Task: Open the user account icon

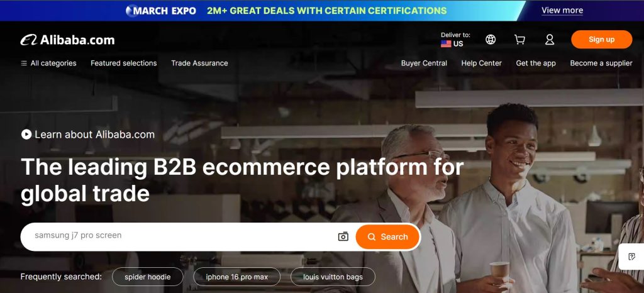Action: [x=550, y=40]
